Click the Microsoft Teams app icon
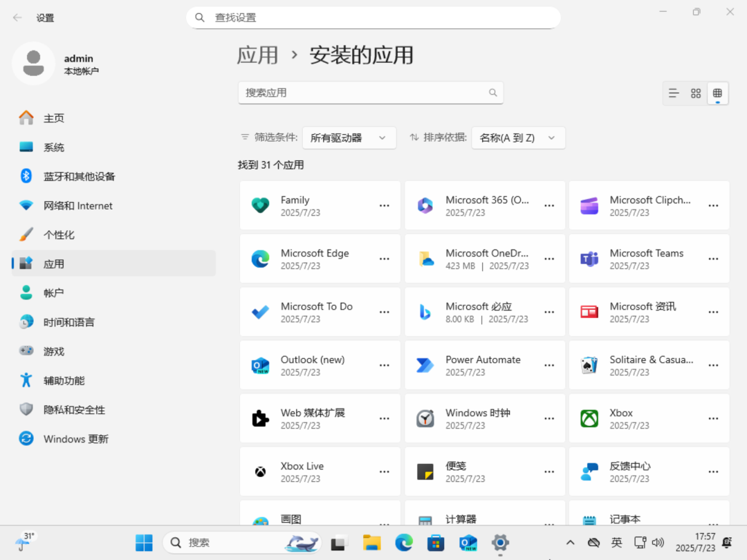 [589, 259]
